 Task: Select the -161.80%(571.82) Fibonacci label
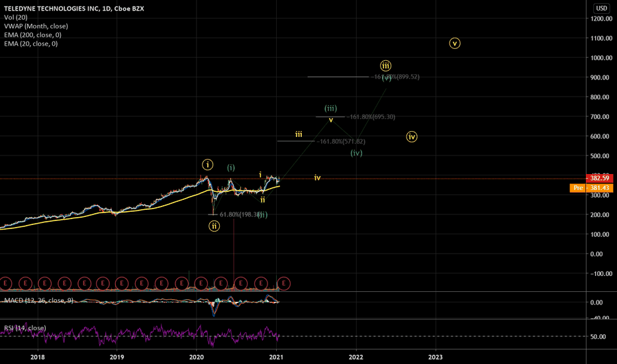pyautogui.click(x=341, y=141)
